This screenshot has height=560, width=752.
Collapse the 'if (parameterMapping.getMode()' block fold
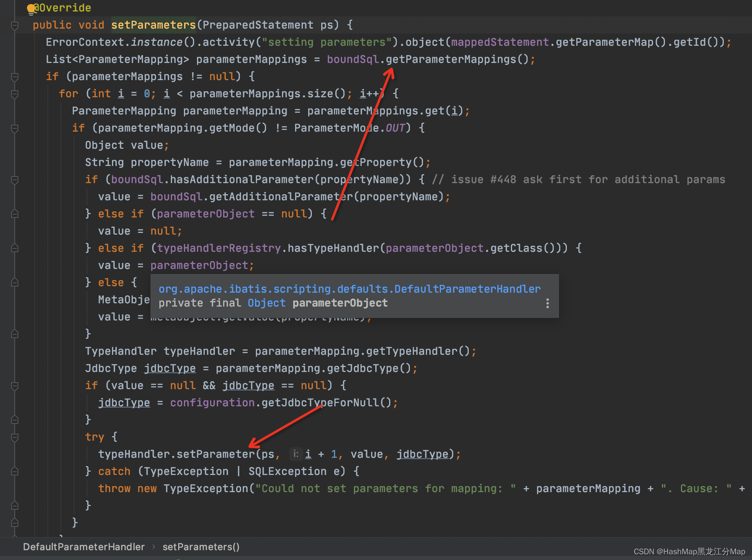coord(15,129)
